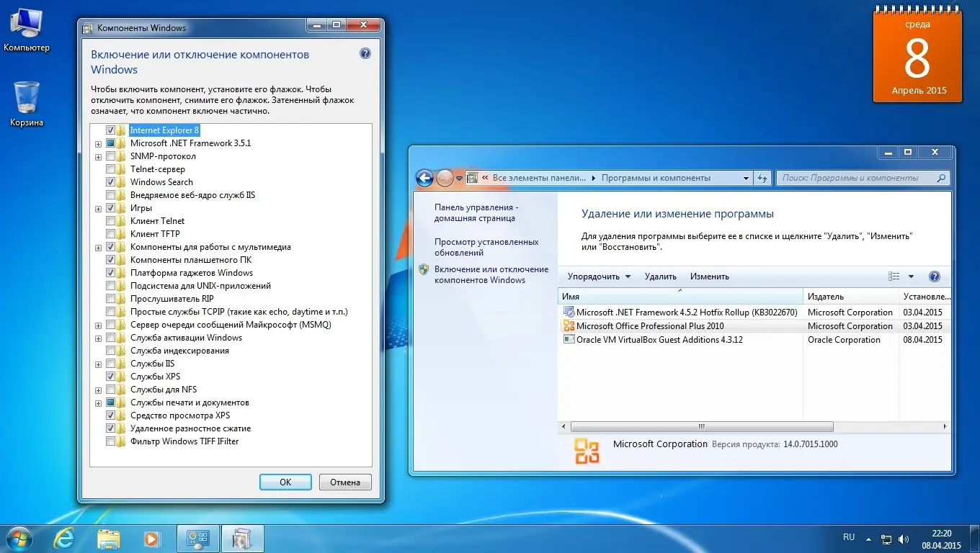Open the view options dropdown arrow
Viewport: 980px width, 553px height.
[x=911, y=276]
